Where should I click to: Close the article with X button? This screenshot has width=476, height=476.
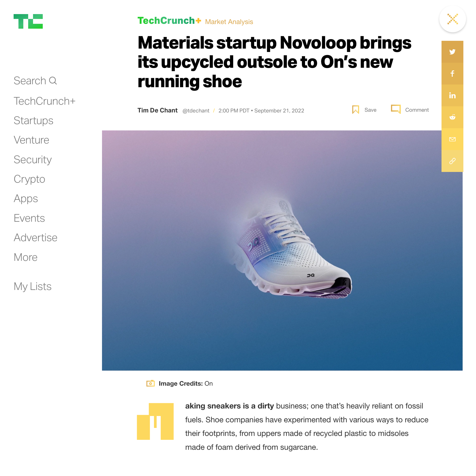pos(453,19)
